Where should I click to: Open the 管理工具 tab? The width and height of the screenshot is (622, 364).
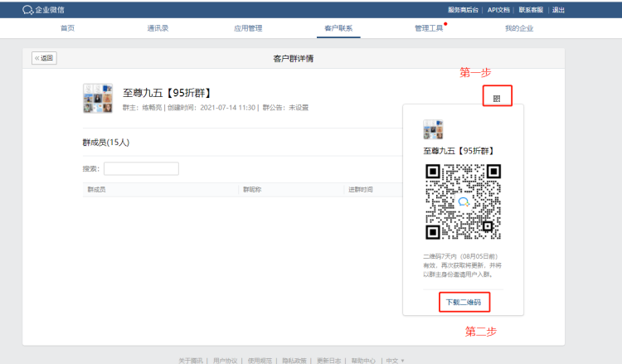(x=429, y=28)
